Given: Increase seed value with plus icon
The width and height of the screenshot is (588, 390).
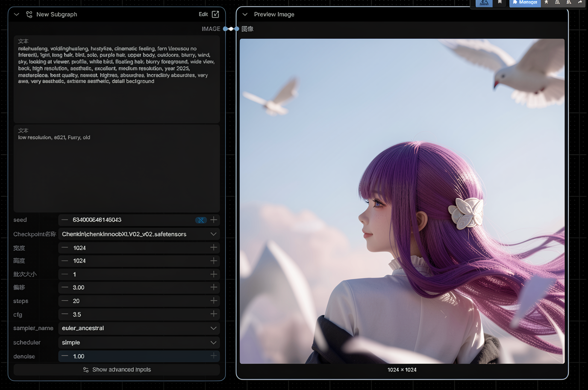Looking at the screenshot, I should point(214,220).
